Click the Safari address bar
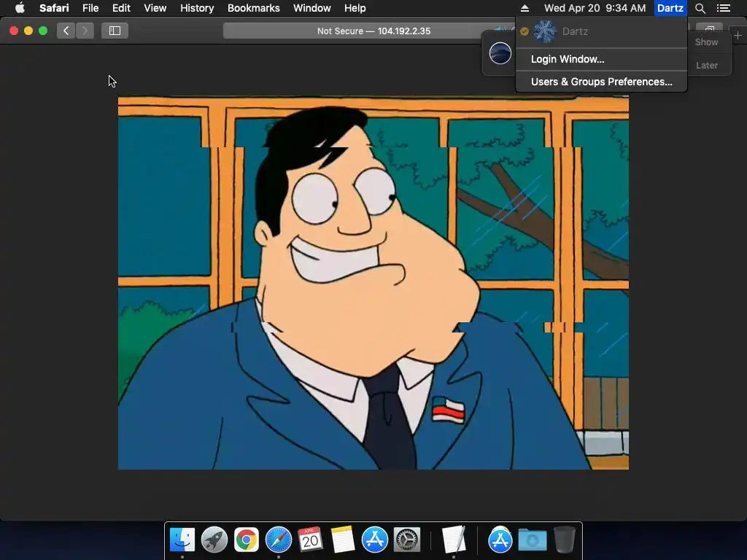Viewport: 747px width, 560px height. 373,31
